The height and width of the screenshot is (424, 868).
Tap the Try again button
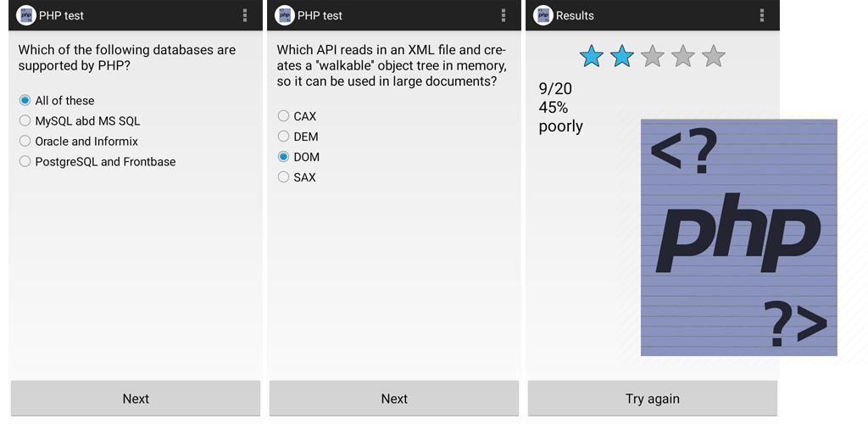pyautogui.click(x=653, y=399)
